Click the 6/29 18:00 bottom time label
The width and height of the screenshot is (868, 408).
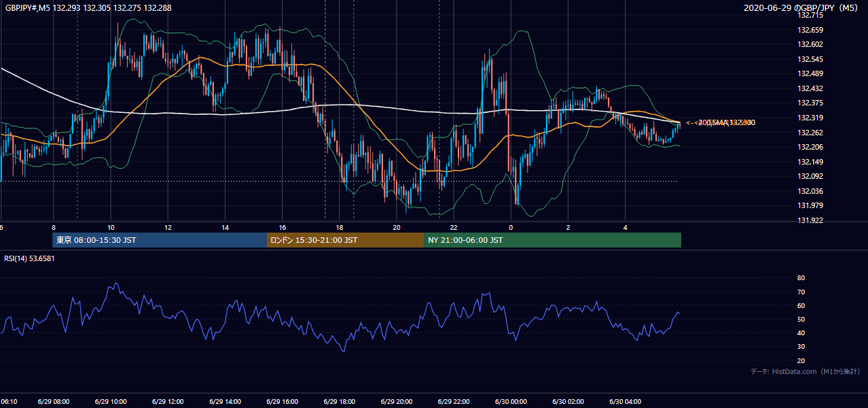point(339,402)
